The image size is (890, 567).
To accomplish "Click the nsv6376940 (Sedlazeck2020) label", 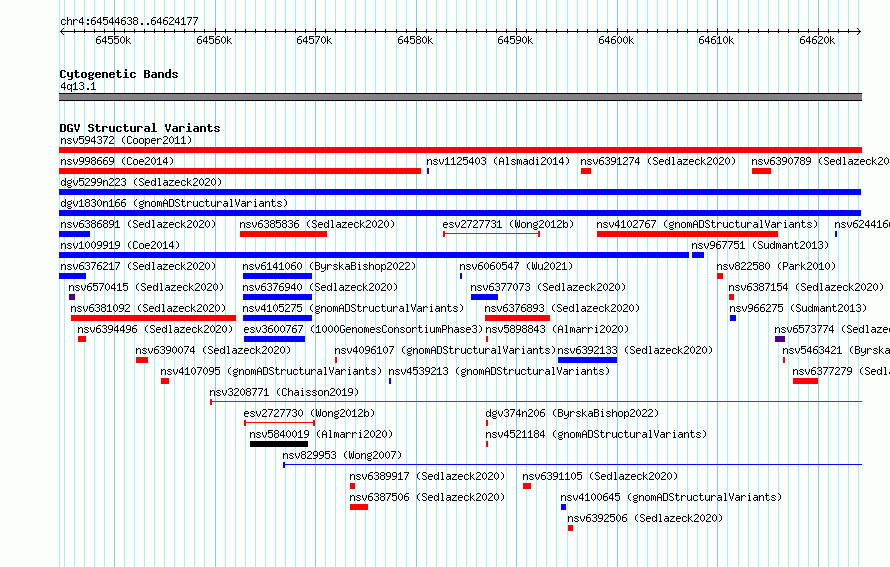I will tap(320, 287).
